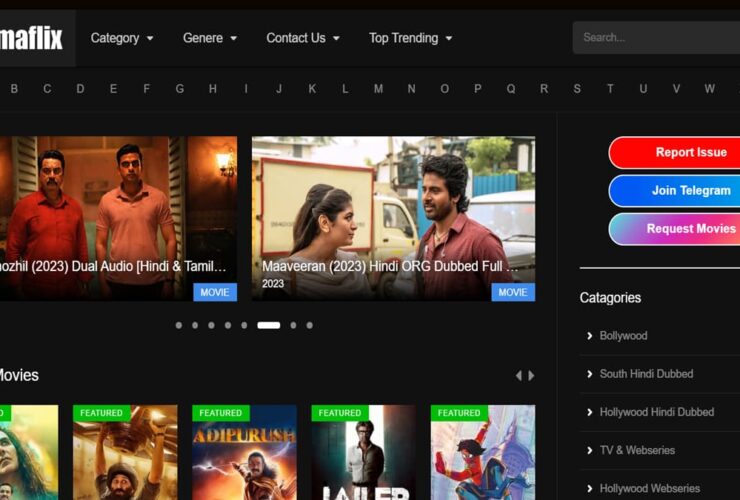Open the Category dropdown menu
Viewport: 740px width, 500px height.
pyautogui.click(x=122, y=38)
